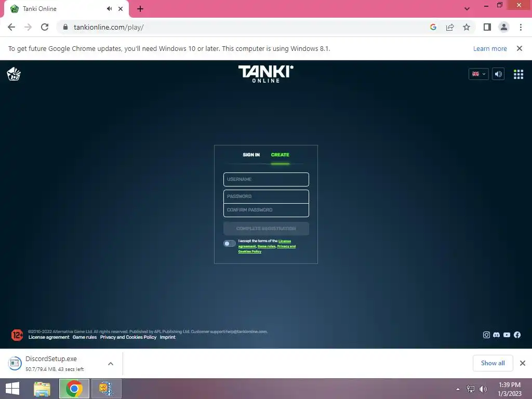Click the COMPLETE REGISTRATION button

(266, 229)
